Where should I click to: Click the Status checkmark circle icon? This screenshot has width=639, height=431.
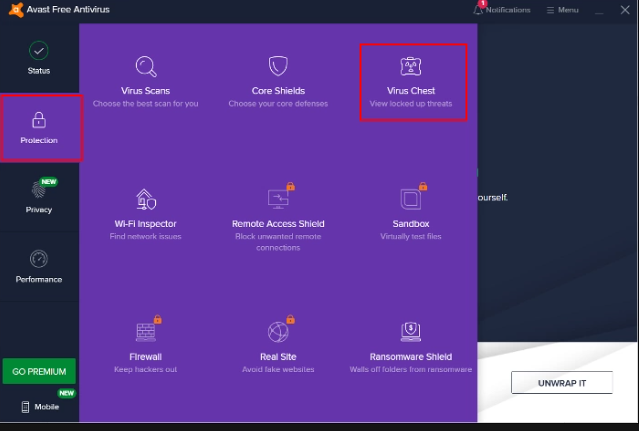click(39, 51)
